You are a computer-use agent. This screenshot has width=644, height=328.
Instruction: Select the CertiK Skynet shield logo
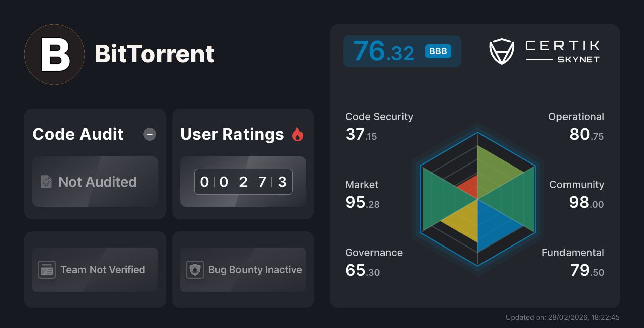(x=502, y=50)
